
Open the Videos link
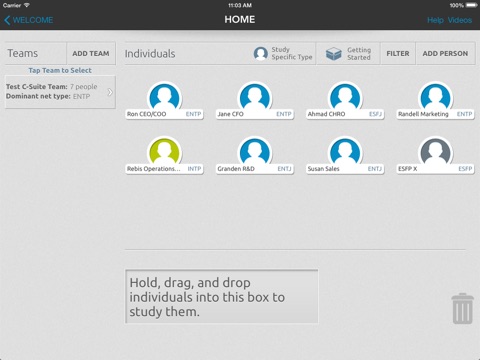460,20
